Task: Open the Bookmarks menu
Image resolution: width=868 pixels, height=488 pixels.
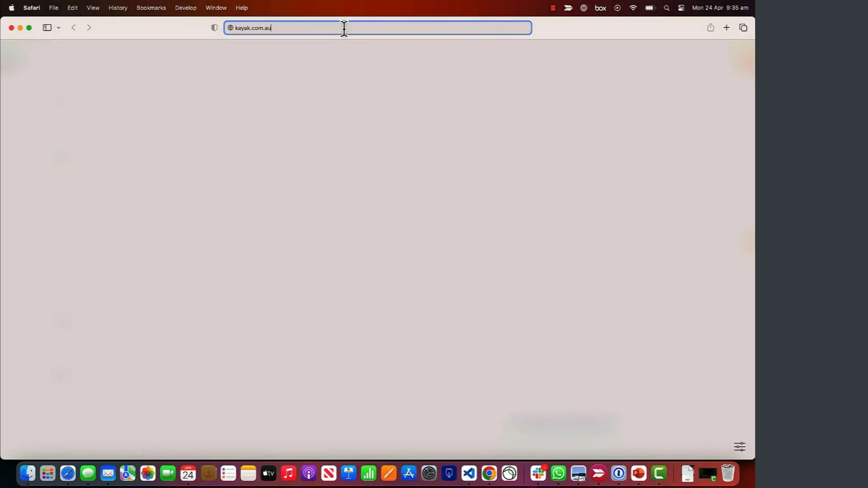Action: click(x=151, y=8)
